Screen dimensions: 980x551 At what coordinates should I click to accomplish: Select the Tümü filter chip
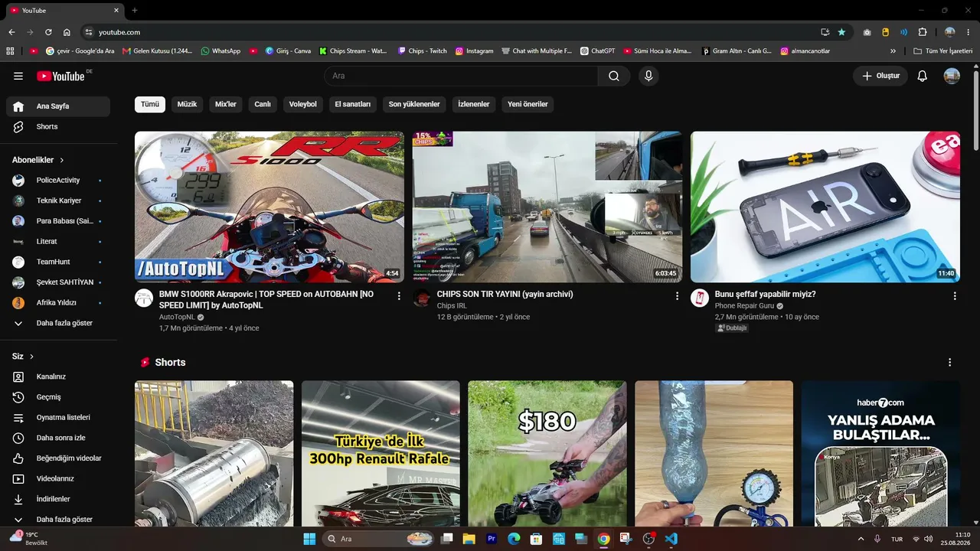150,104
